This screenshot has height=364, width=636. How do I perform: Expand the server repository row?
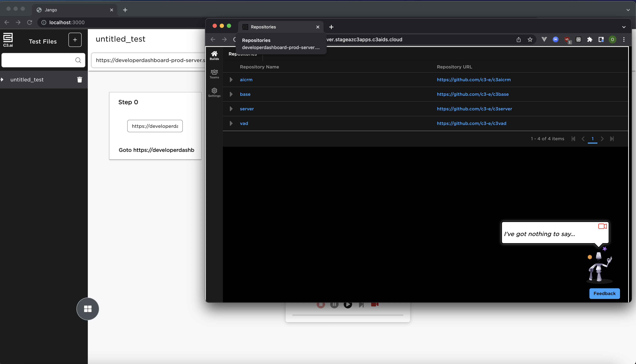(x=231, y=109)
